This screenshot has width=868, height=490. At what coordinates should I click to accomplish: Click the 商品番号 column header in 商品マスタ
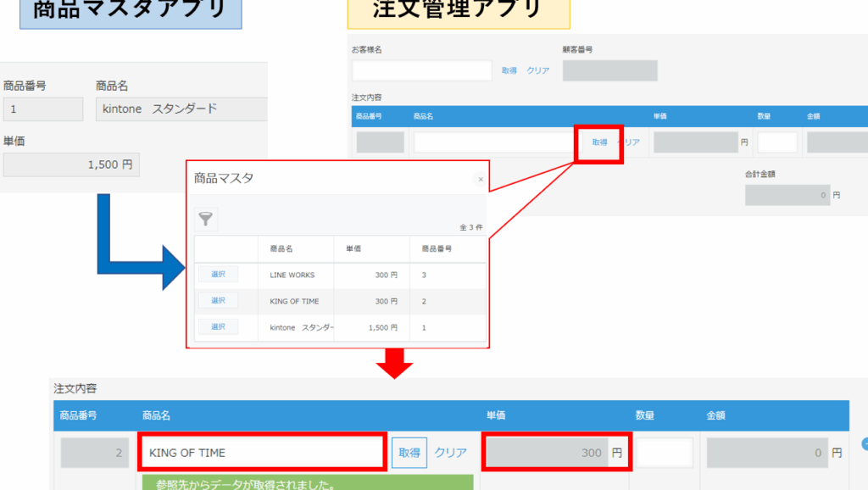[437, 249]
